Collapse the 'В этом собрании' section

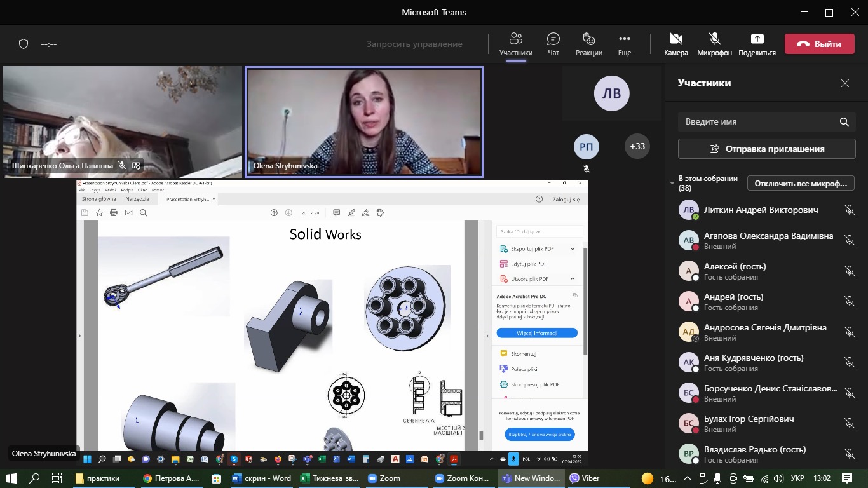pyautogui.click(x=673, y=183)
